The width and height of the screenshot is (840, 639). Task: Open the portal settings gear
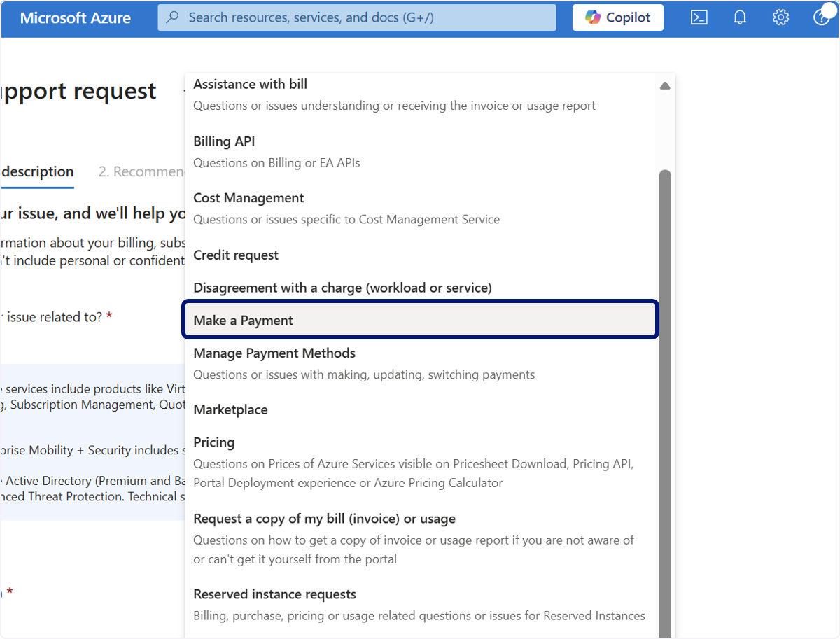pyautogui.click(x=780, y=17)
